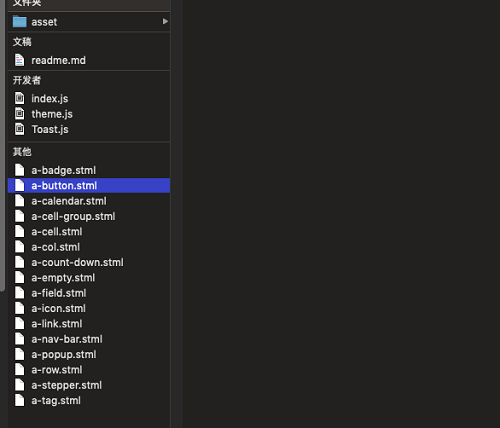Screen dimensions: 500x428
Task: Click the a-badge.stml document icon
Action: click(19, 170)
